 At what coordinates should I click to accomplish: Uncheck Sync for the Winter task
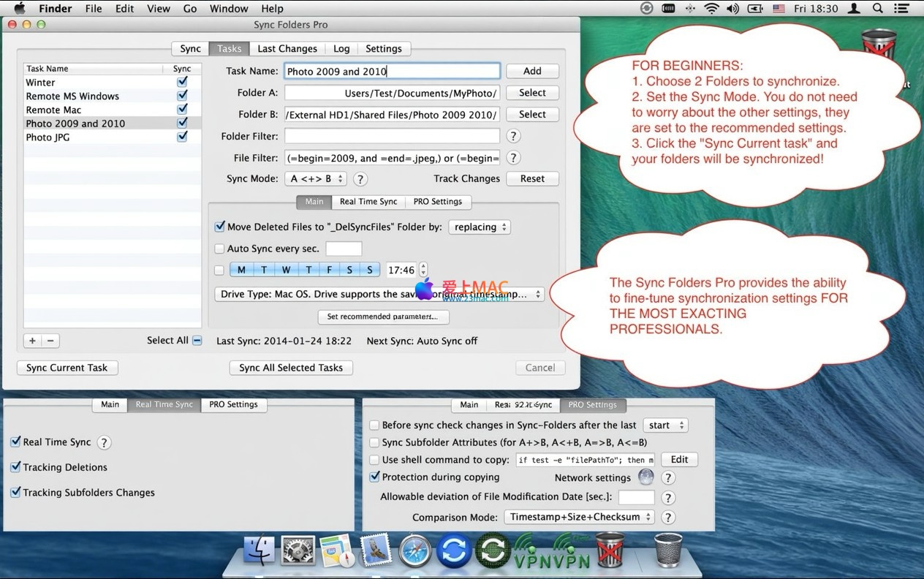(182, 83)
